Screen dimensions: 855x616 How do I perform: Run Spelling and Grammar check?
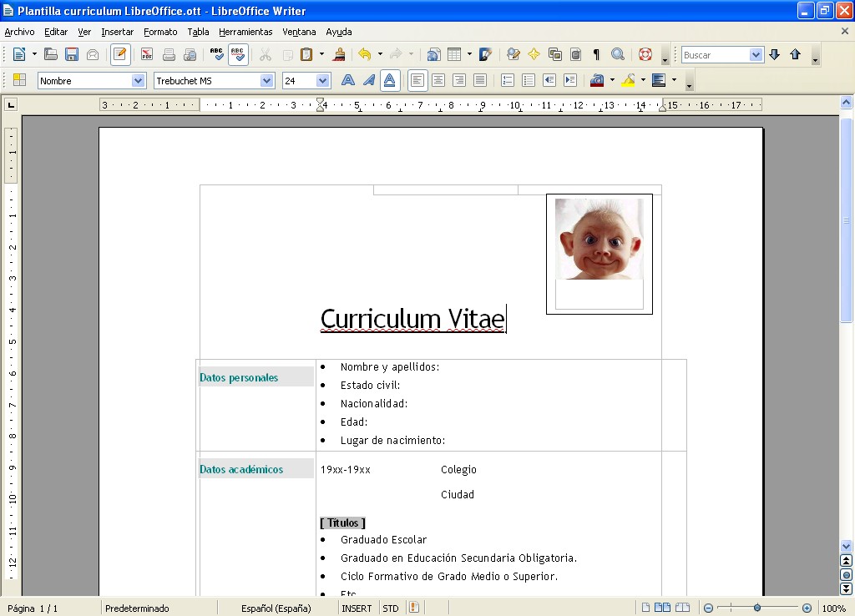click(x=216, y=54)
